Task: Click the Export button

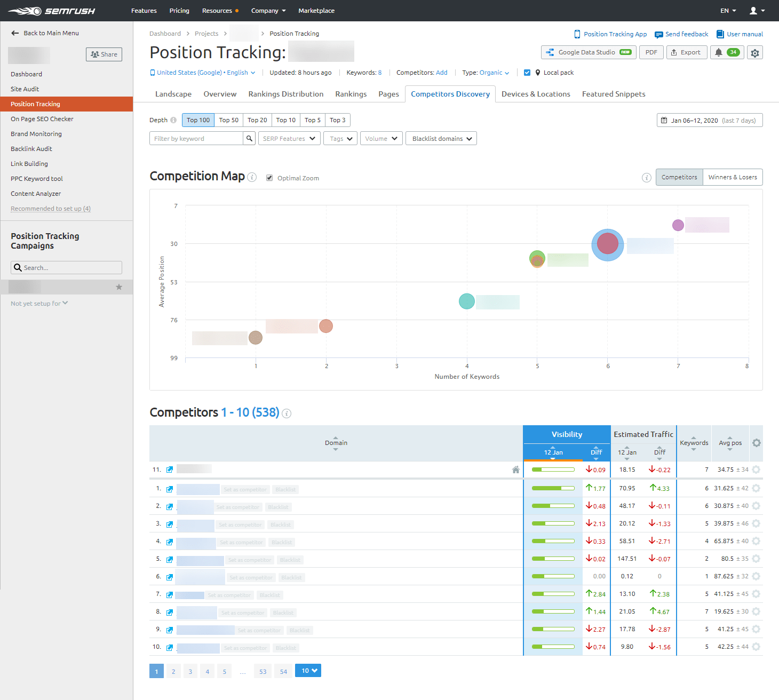Action: tap(687, 52)
